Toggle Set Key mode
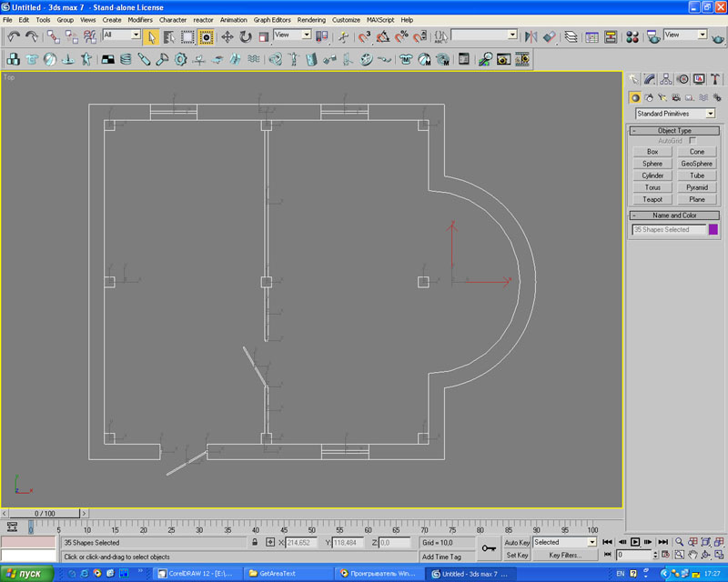 [x=517, y=555]
